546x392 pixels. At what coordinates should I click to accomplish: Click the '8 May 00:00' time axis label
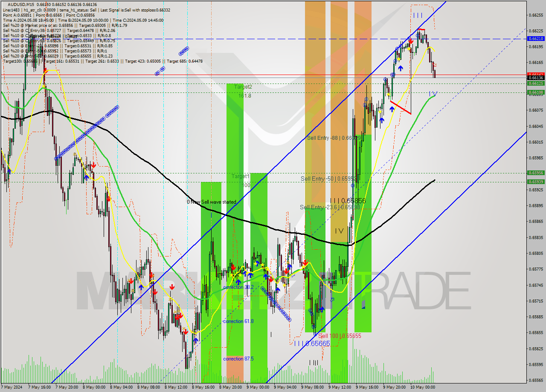[94, 388]
